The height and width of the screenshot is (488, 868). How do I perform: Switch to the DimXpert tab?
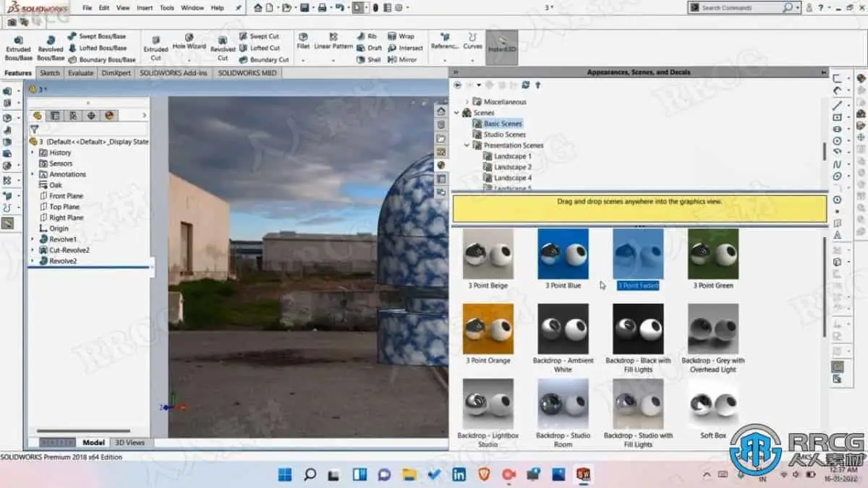point(116,73)
